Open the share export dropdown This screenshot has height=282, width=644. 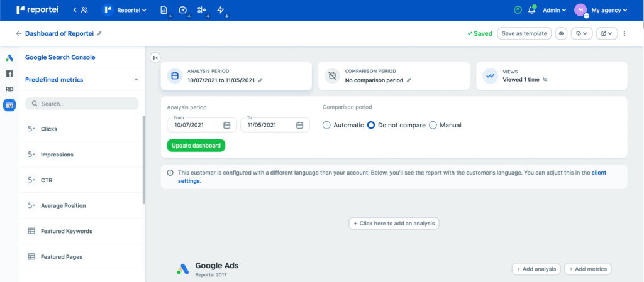(607, 33)
